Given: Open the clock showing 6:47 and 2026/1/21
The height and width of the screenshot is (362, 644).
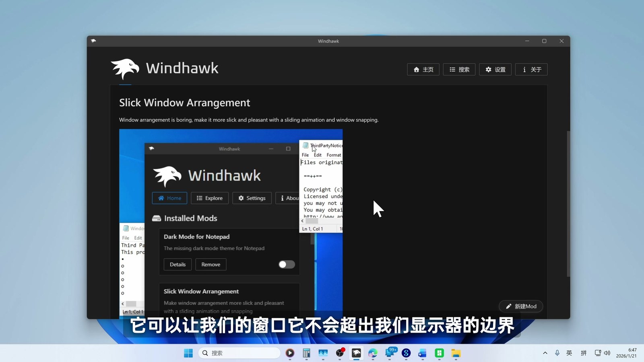Looking at the screenshot, I should pyautogui.click(x=626, y=353).
